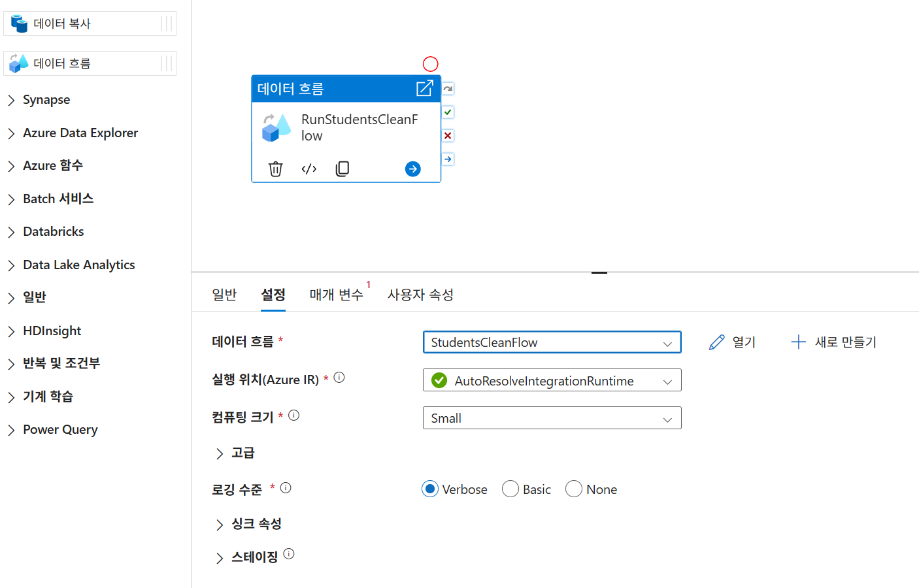Grab the drag handle of 데이터 흐름 item
Image resolution: width=919 pixels, height=588 pixels.
[x=167, y=63]
